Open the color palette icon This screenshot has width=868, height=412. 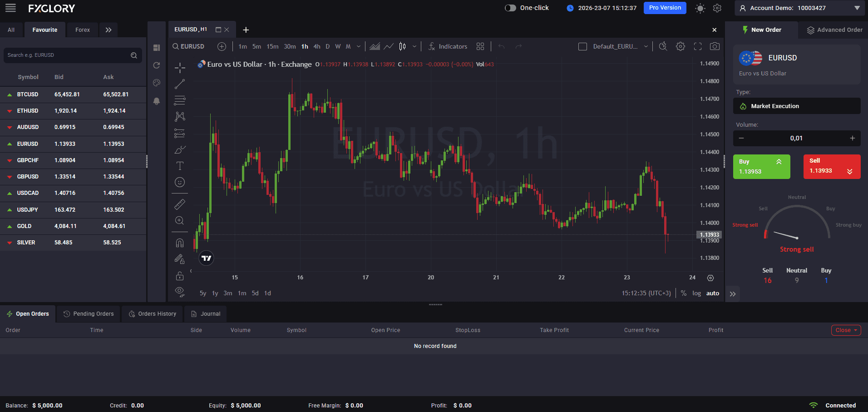click(157, 83)
